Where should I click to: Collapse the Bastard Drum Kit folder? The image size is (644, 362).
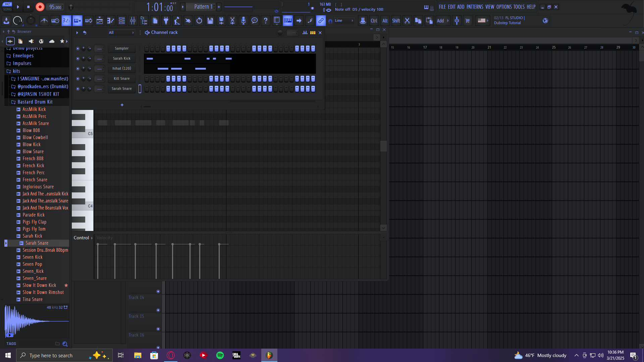click(35, 102)
